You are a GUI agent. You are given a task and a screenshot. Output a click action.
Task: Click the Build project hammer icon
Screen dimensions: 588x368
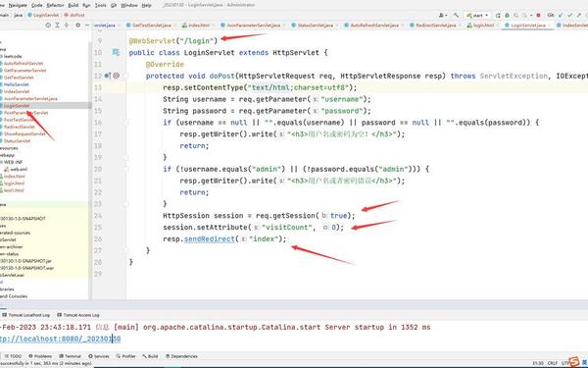(x=456, y=16)
